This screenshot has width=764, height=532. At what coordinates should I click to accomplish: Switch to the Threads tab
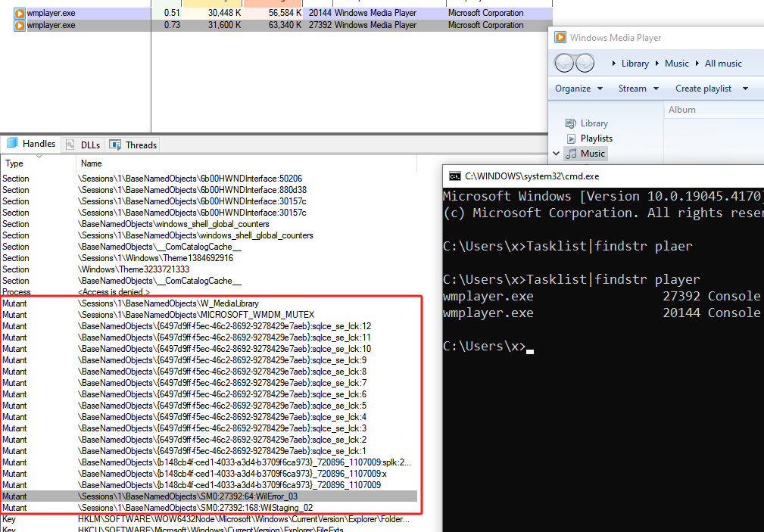click(133, 145)
